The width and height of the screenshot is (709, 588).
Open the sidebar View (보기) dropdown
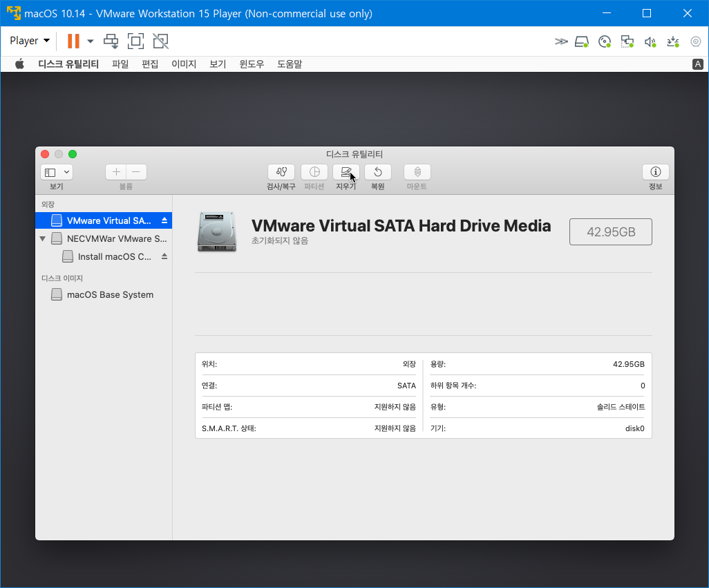pyautogui.click(x=57, y=172)
